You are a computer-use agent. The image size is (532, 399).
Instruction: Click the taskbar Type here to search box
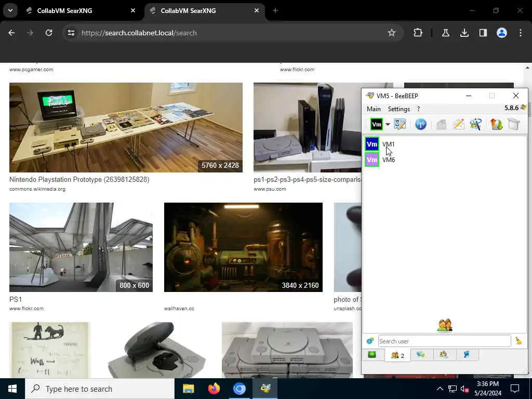pyautogui.click(x=100, y=389)
